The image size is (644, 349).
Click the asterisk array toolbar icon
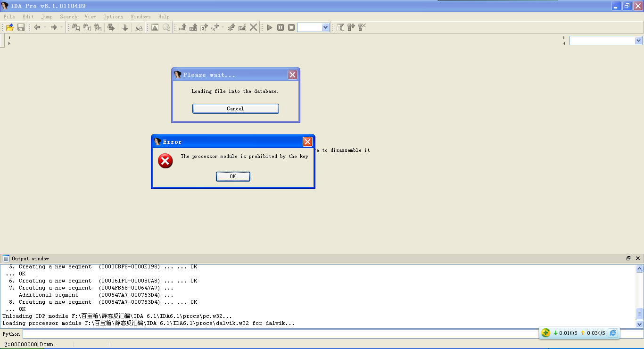pyautogui.click(x=231, y=27)
